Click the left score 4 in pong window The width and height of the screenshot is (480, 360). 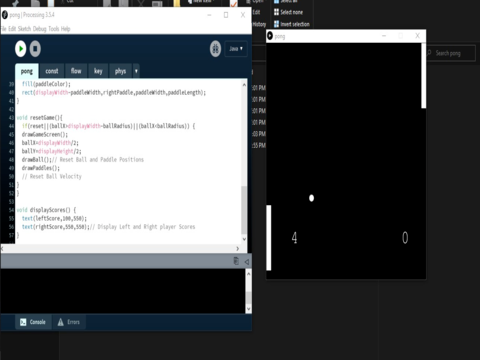pos(294,238)
